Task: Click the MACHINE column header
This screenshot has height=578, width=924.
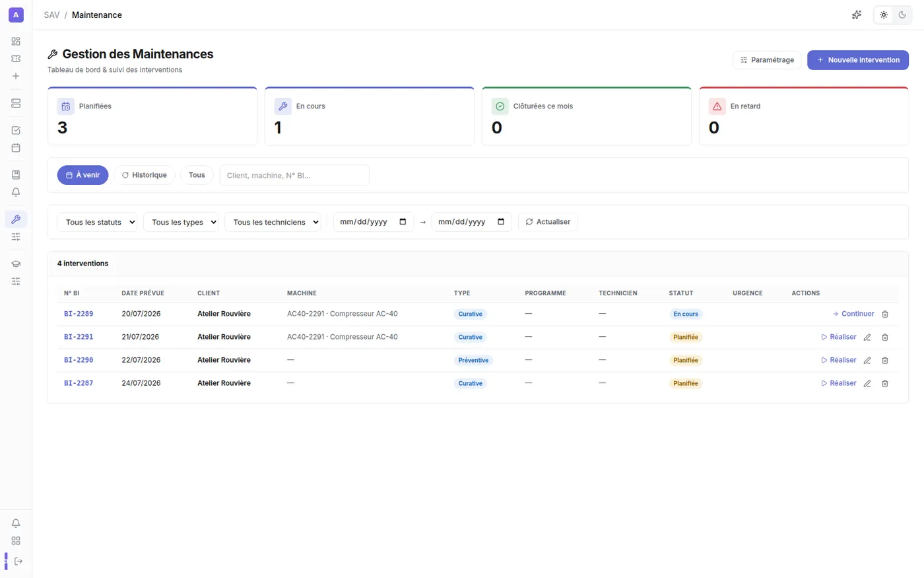Action: click(x=302, y=293)
